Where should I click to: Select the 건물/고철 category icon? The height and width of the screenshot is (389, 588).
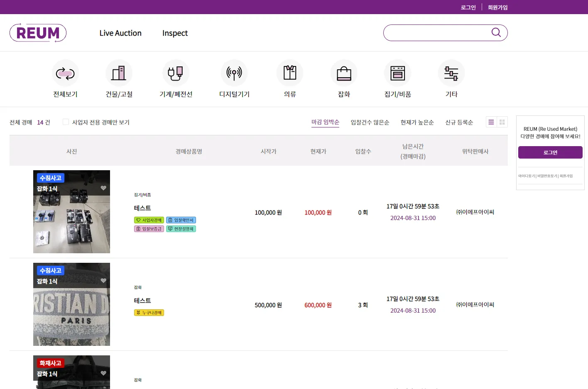click(119, 73)
